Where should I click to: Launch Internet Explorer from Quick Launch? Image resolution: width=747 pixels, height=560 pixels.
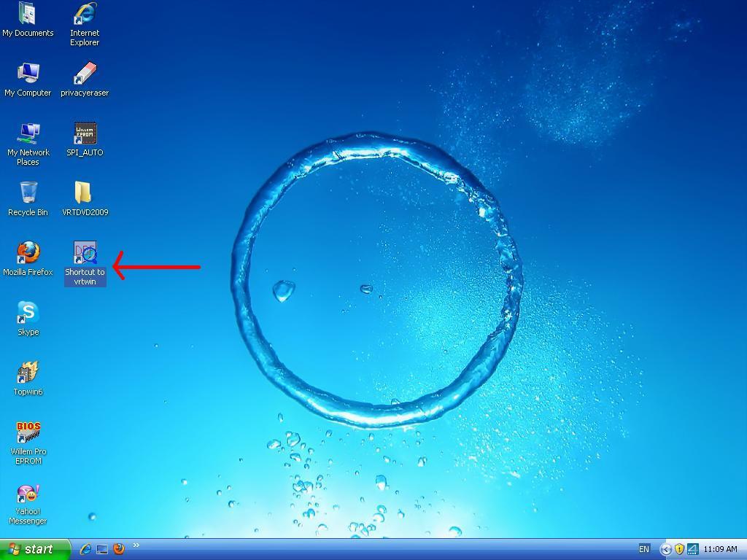coord(85,549)
